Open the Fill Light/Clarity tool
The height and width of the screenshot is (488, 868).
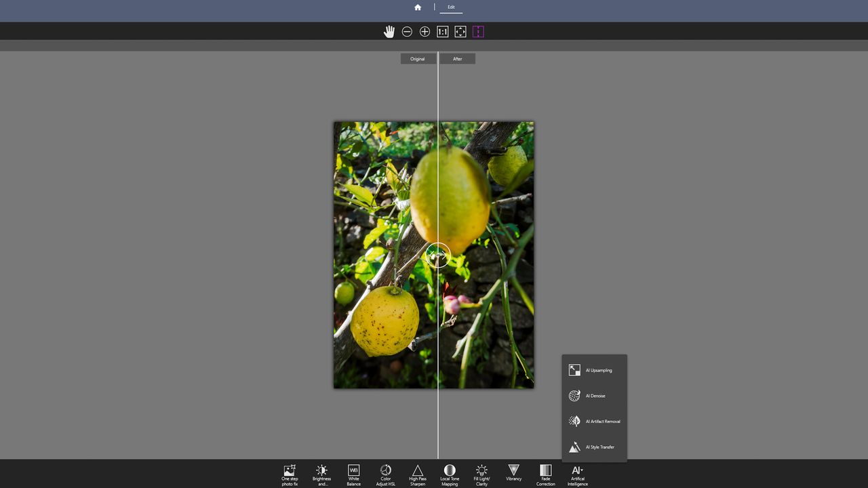point(481,474)
